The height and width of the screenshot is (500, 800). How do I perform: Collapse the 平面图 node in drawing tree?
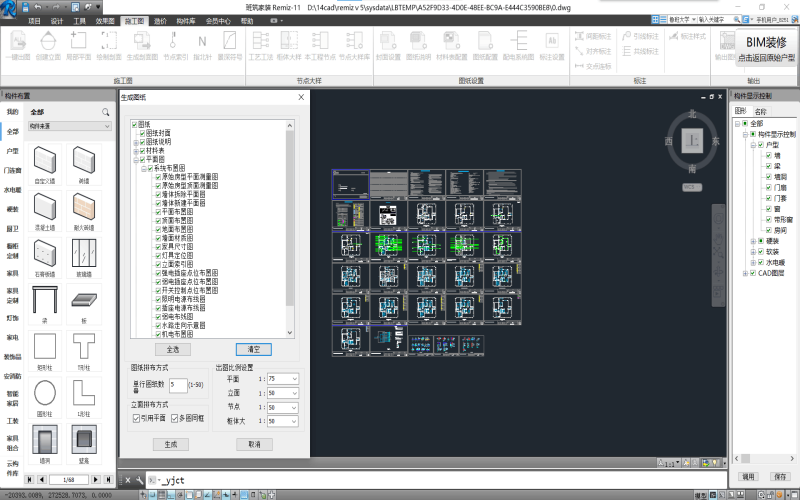136,160
